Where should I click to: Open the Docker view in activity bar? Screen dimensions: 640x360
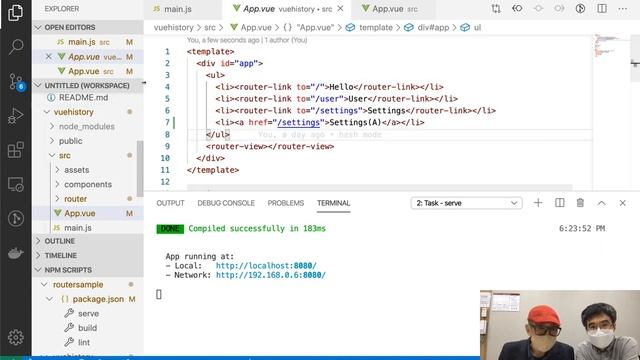click(16, 253)
